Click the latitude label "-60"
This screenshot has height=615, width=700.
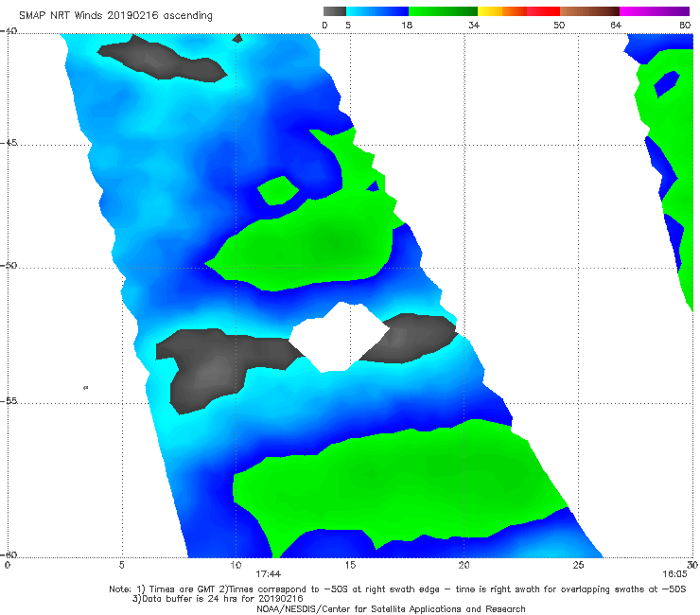click(x=9, y=554)
